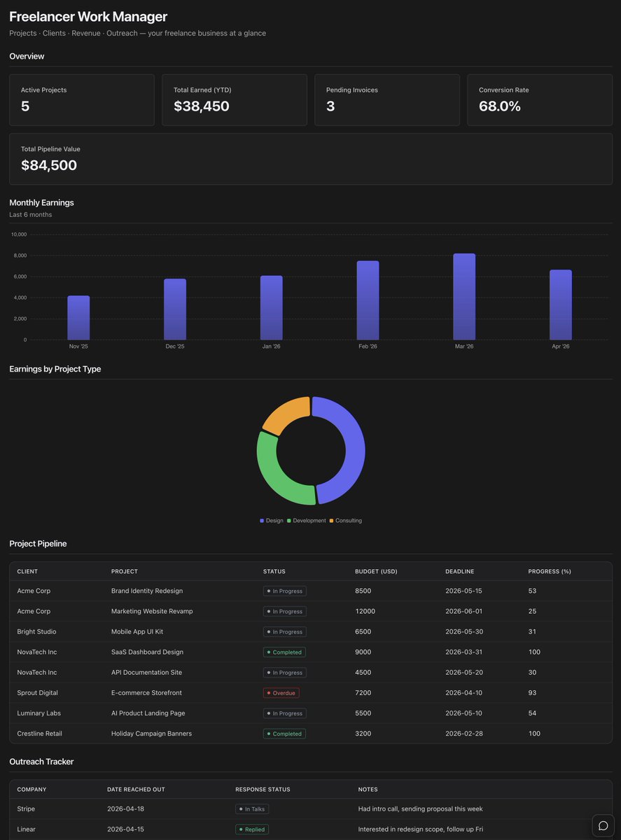Open the Pending Invoices card
Image resolution: width=621 pixels, height=840 pixels.
[x=387, y=100]
